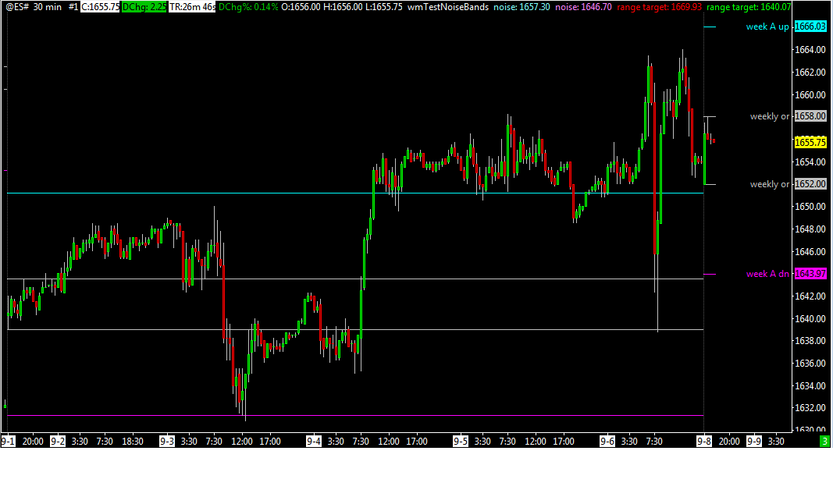833x504 pixels.
Task: Click the red range target: 1669.93 reading
Action: [659, 7]
